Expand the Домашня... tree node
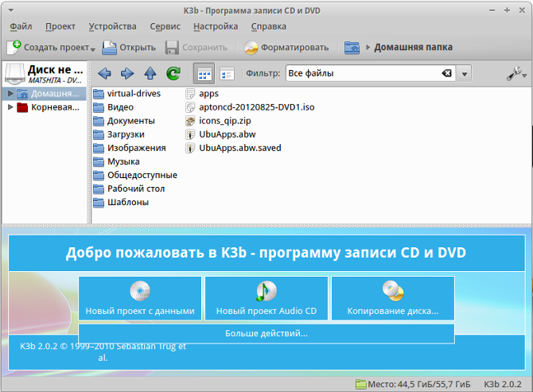Viewport: 533px width, 392px height. coord(10,93)
